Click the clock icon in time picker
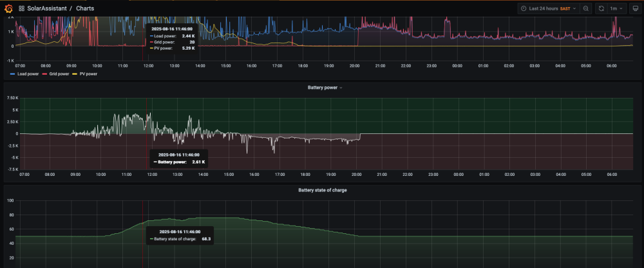 524,8
